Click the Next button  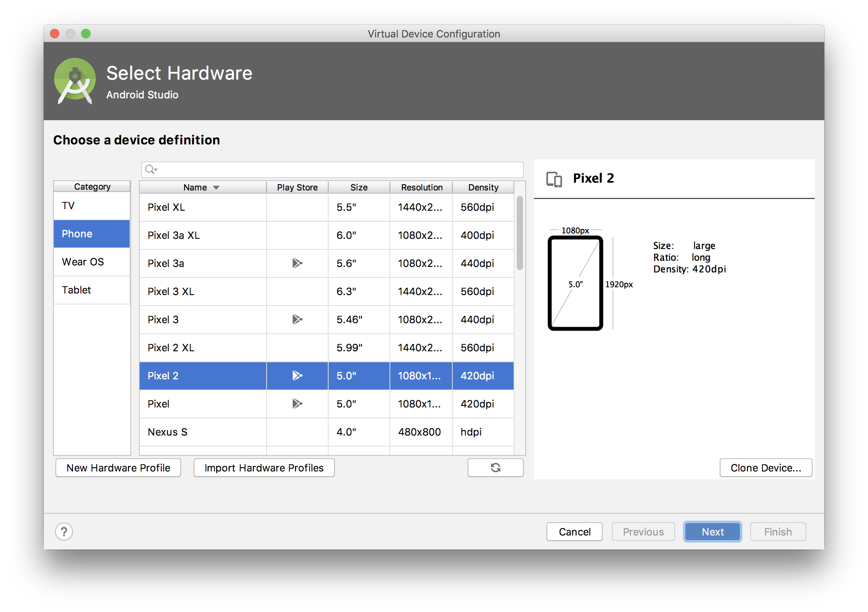(x=713, y=532)
